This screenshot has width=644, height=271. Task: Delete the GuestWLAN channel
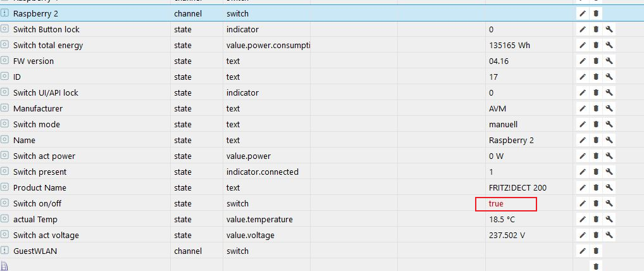coord(596,251)
